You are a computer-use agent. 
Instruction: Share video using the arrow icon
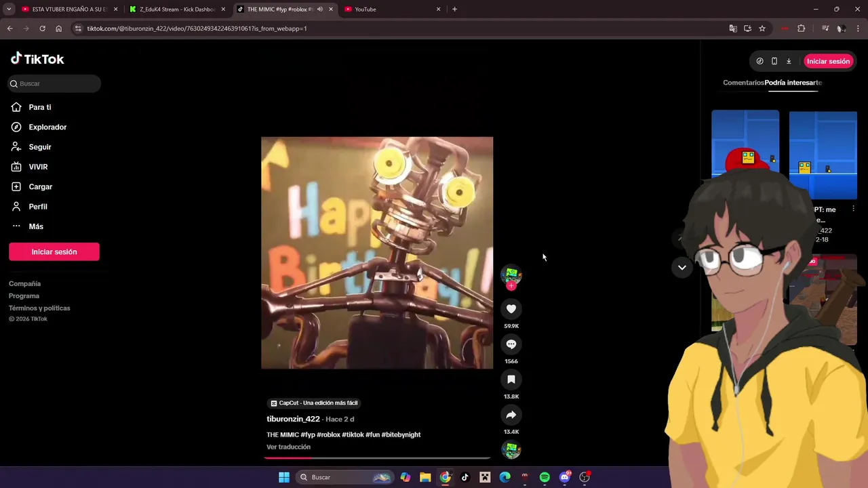(511, 415)
